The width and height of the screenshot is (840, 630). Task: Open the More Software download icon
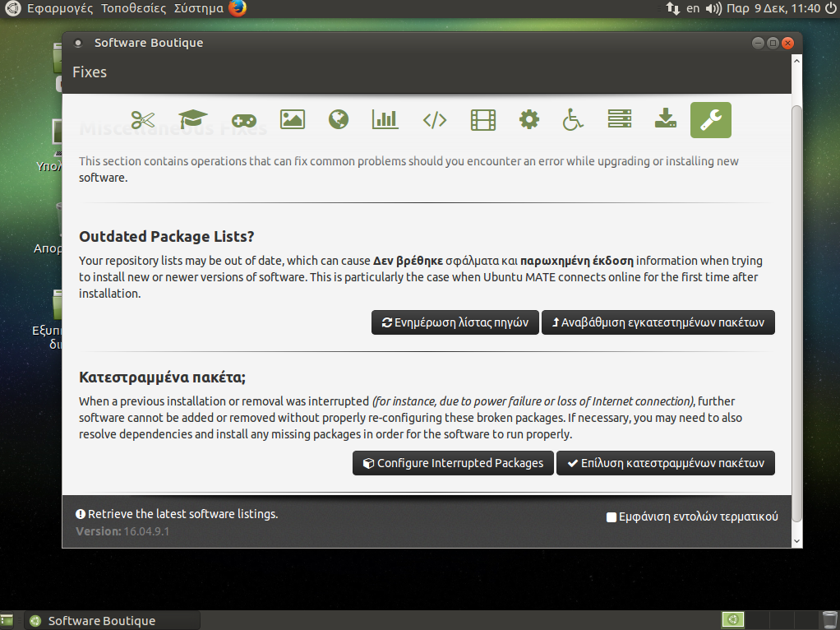pyautogui.click(x=665, y=120)
